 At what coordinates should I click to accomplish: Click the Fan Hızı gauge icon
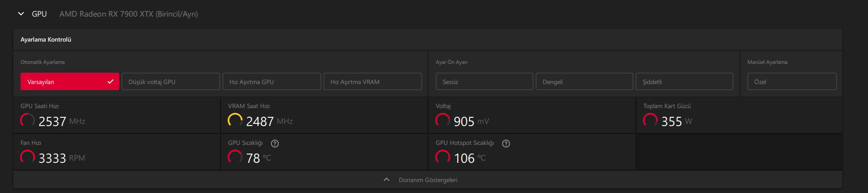tap(28, 157)
